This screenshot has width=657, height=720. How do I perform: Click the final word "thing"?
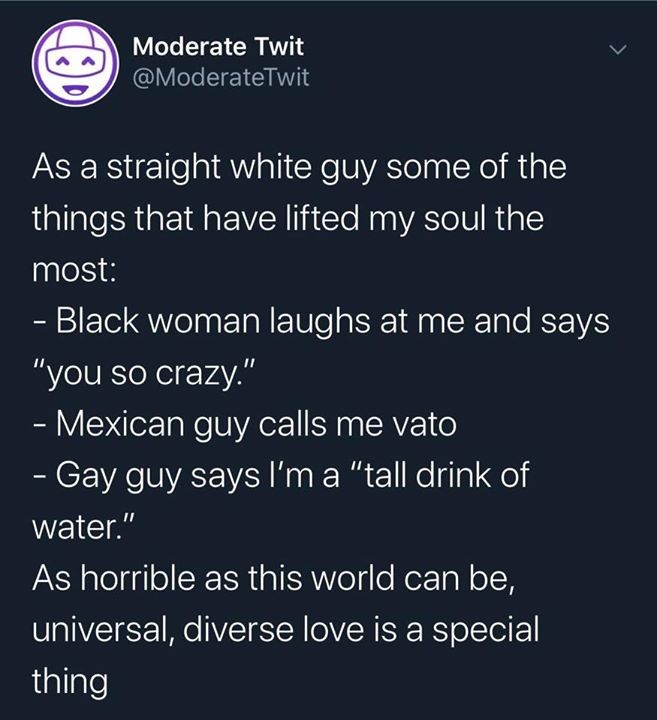click(x=70, y=683)
